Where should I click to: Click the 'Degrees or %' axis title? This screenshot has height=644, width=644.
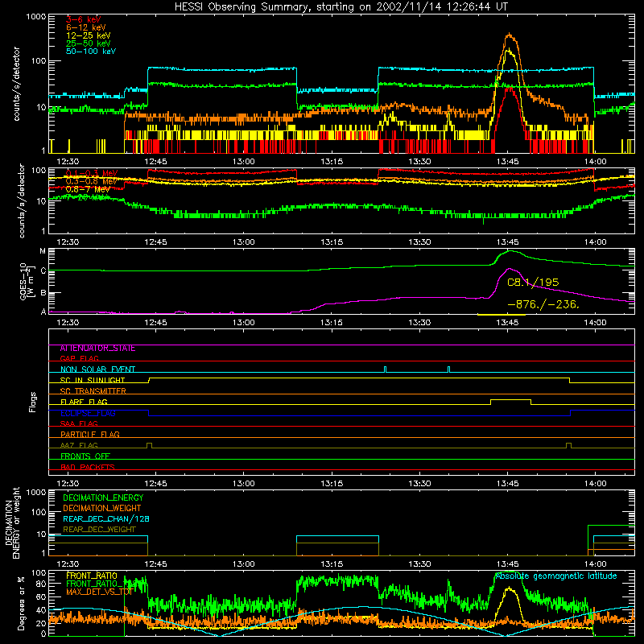coord(21,603)
